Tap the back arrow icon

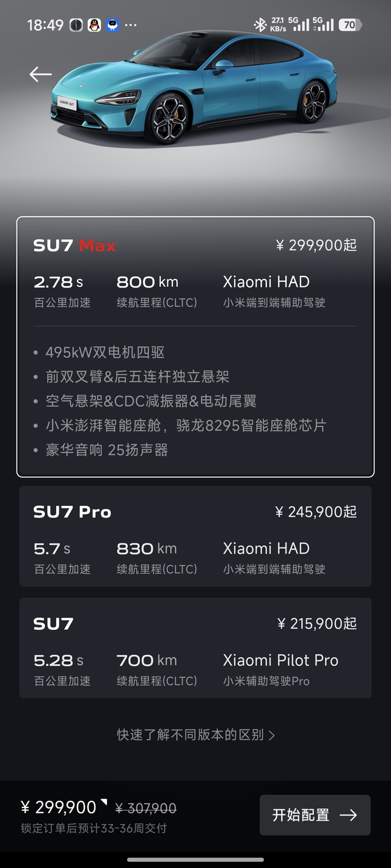(40, 74)
